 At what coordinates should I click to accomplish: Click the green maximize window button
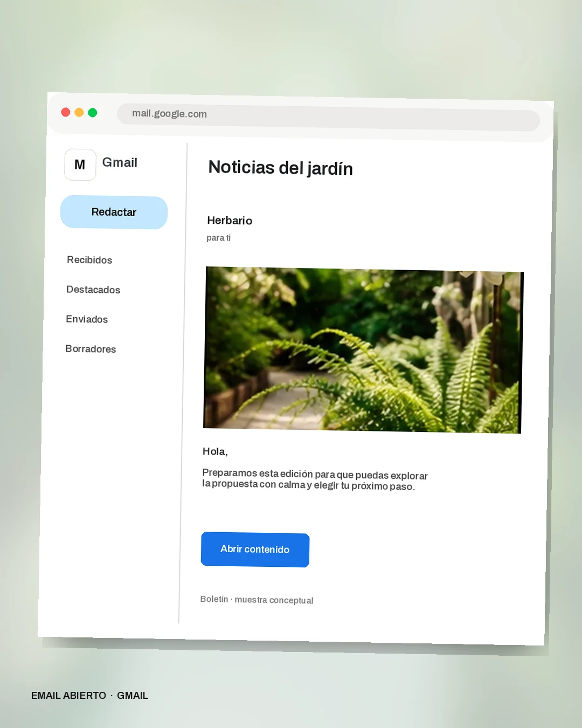pos(93,113)
